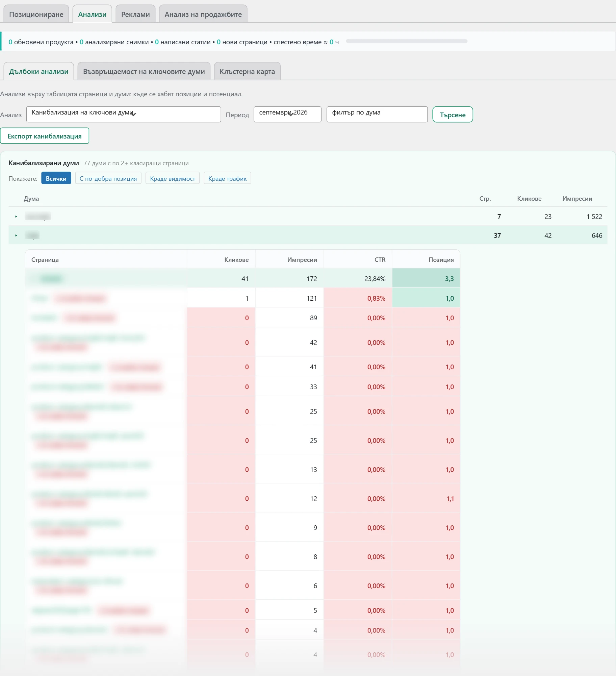Select the Дълбоки анализи sub-tab
The height and width of the screenshot is (676, 616).
coord(39,71)
